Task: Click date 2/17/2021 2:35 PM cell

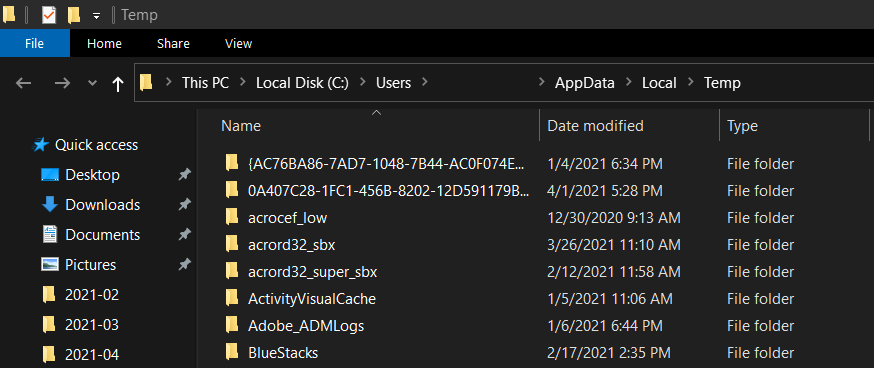Action: click(x=609, y=353)
